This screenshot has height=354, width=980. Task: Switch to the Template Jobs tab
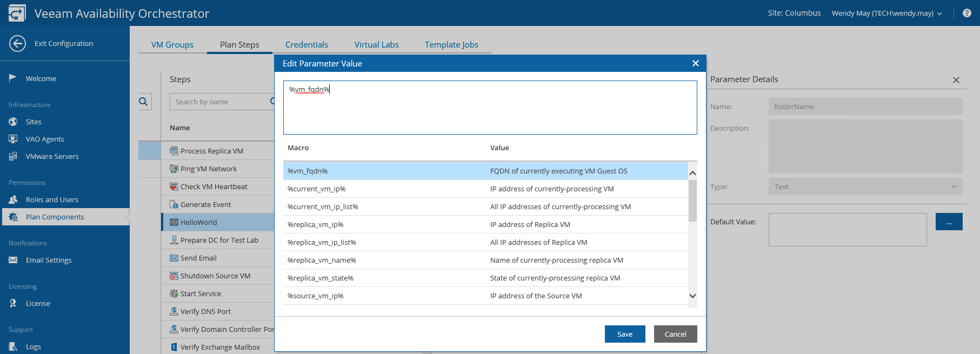point(451,44)
